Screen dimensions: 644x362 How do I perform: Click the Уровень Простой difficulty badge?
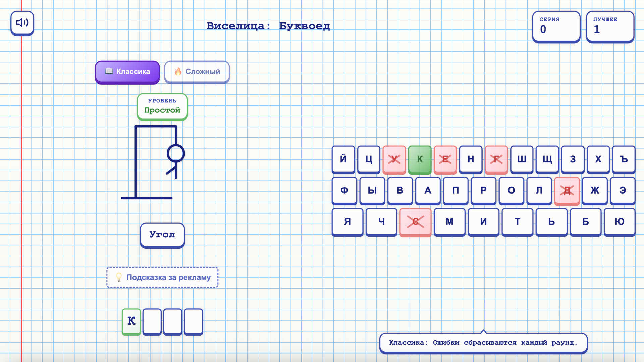162,107
